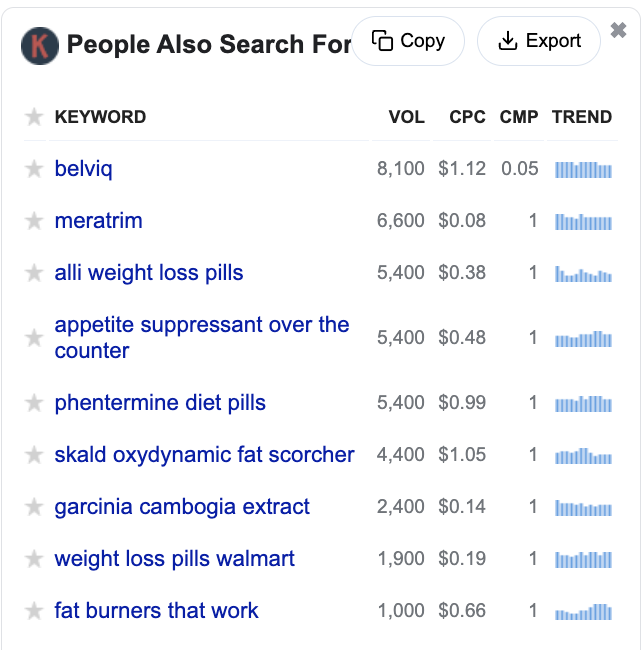The image size is (644, 650).
Task: Star the phentermine diet pills row
Action: [34, 403]
